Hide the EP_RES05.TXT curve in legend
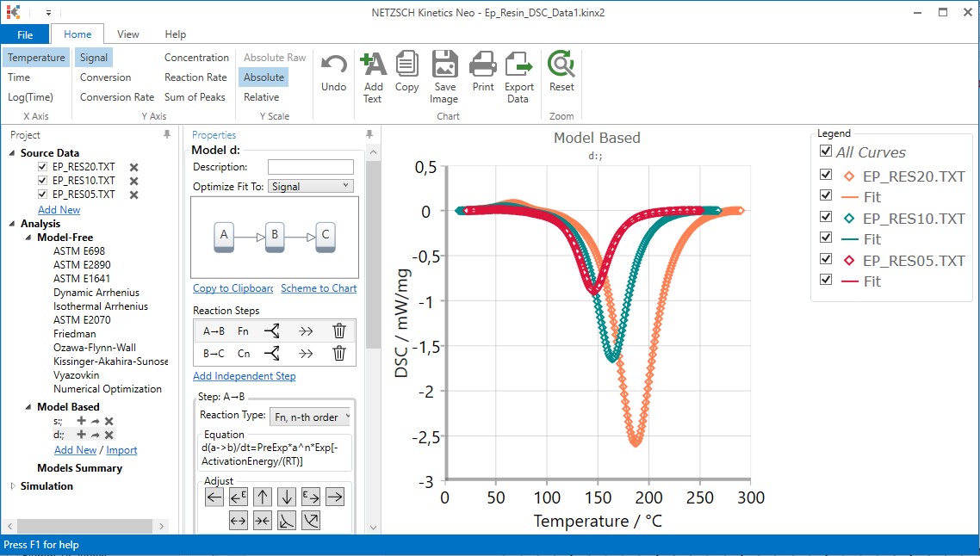980x556 pixels. point(826,260)
